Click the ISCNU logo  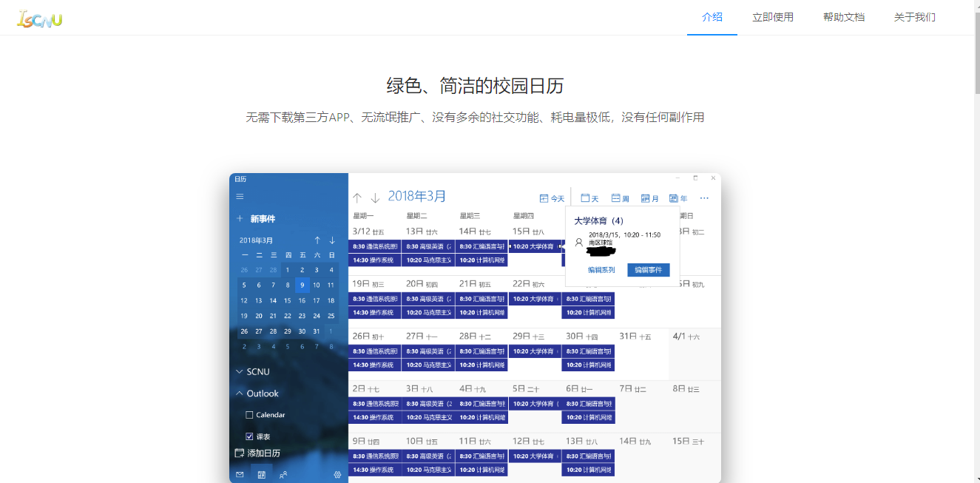40,18
